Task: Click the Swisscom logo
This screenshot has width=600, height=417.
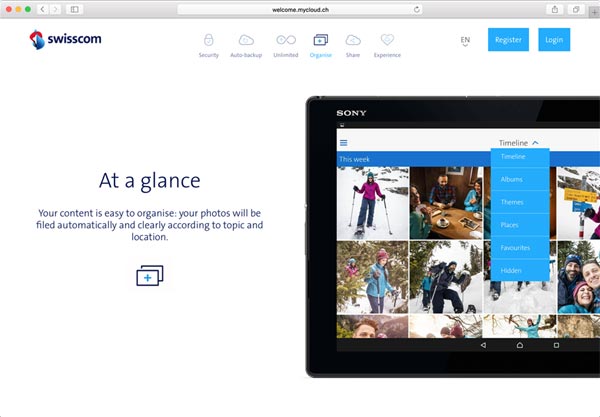Action: 66,40
